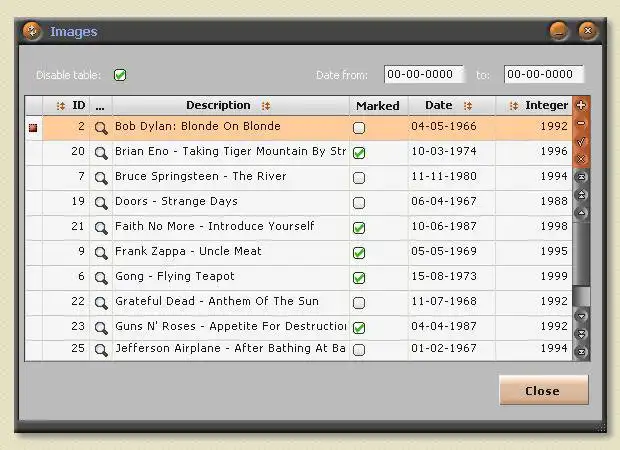Viewport: 620px width, 450px height.
Task: Click the Date to input field
Action: pyautogui.click(x=544, y=74)
